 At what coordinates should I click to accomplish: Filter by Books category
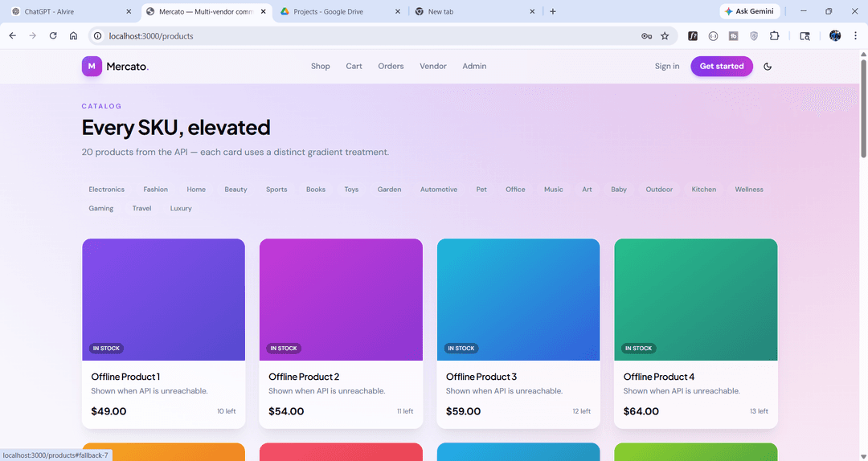[316, 190]
